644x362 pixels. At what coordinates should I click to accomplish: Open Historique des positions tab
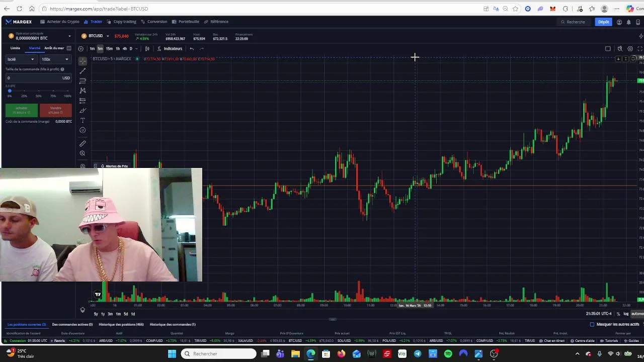pyautogui.click(x=121, y=324)
